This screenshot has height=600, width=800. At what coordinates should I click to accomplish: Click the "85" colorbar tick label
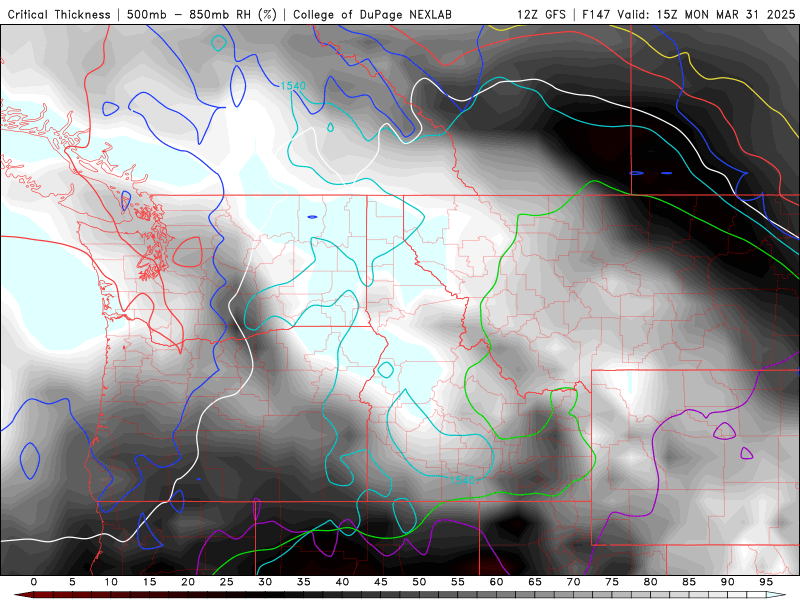689,582
